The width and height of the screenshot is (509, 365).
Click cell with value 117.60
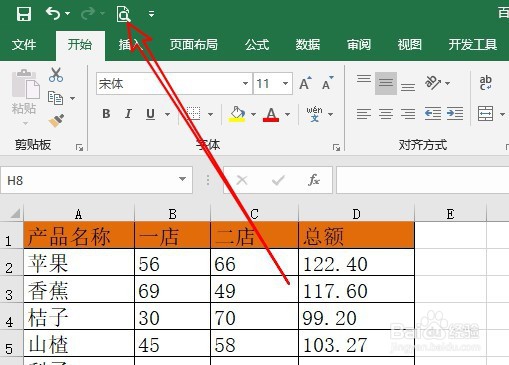(x=356, y=289)
